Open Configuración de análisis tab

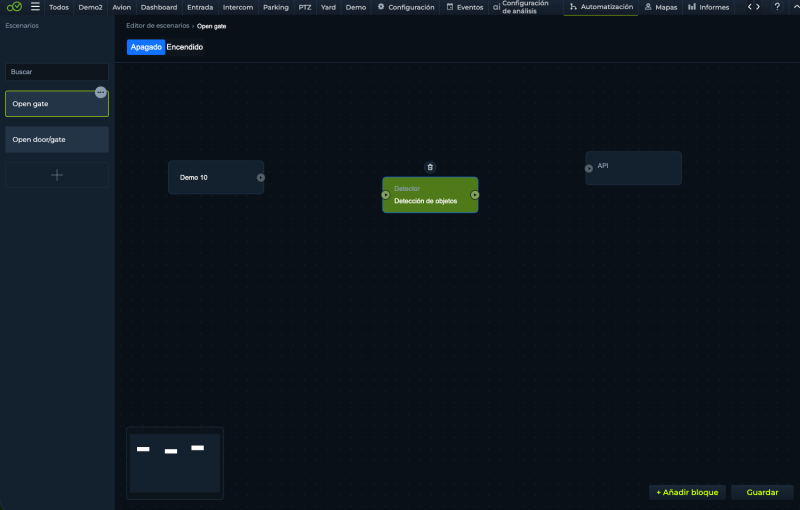(x=520, y=7)
